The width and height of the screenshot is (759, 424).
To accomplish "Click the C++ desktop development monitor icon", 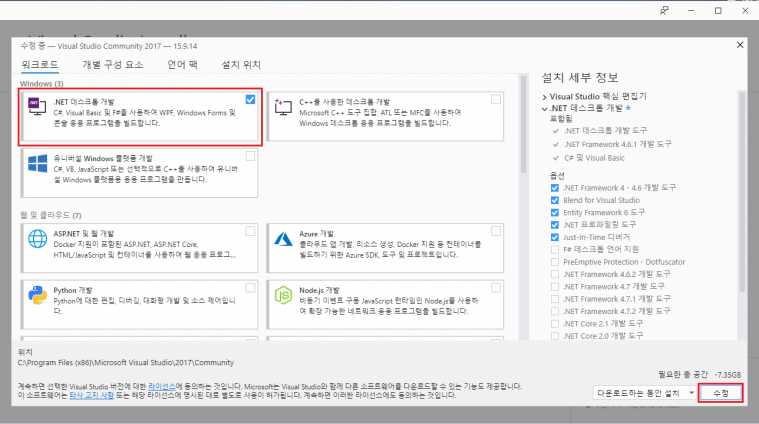I will (283, 106).
